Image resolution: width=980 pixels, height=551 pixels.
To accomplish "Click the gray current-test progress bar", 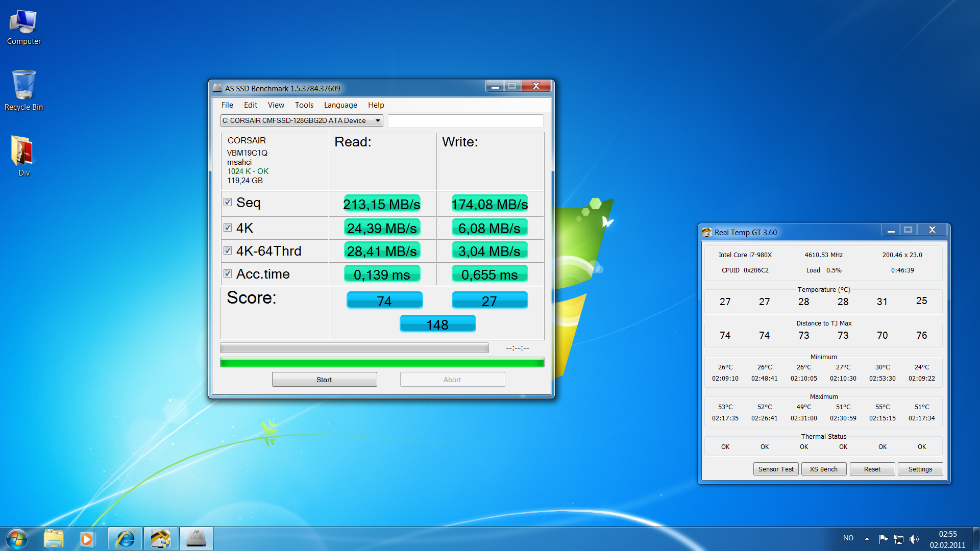I will point(354,348).
